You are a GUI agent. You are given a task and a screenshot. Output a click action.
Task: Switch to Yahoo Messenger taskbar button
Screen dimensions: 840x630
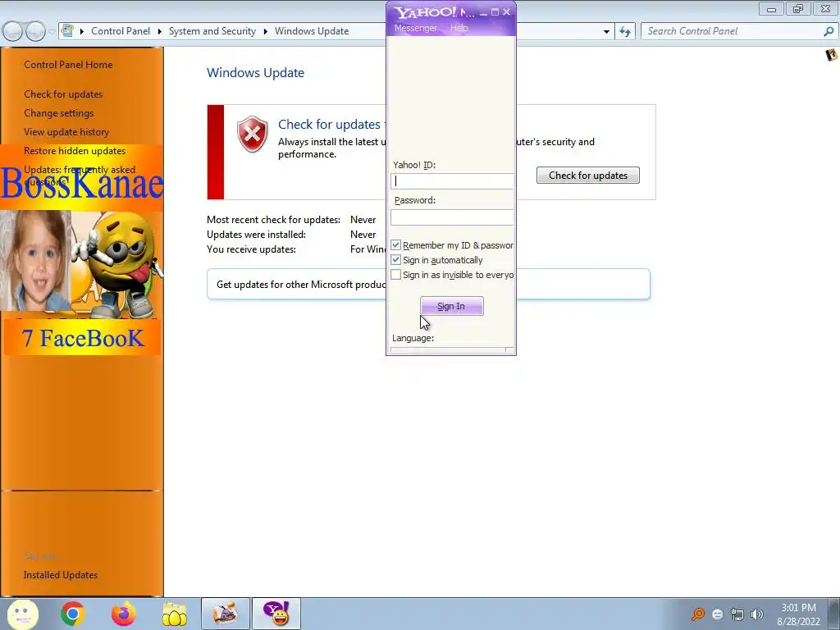tap(276, 614)
